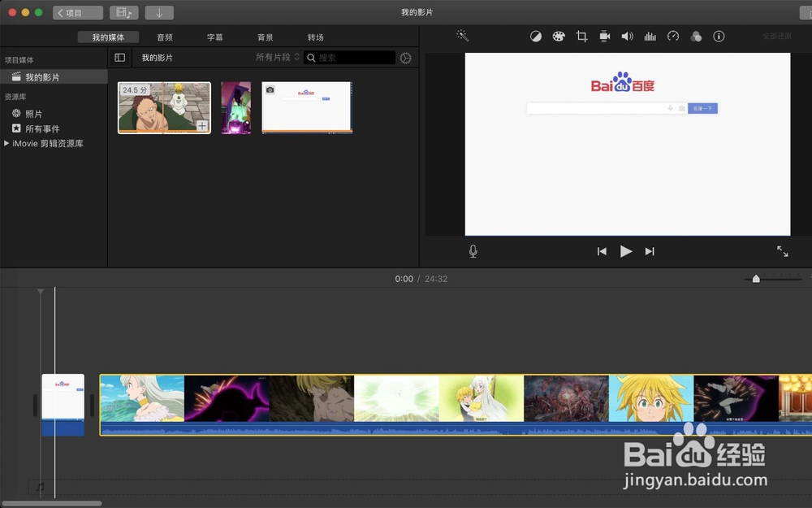This screenshot has width=812, height=508.
Task: Open the color balance tool
Action: (535, 37)
